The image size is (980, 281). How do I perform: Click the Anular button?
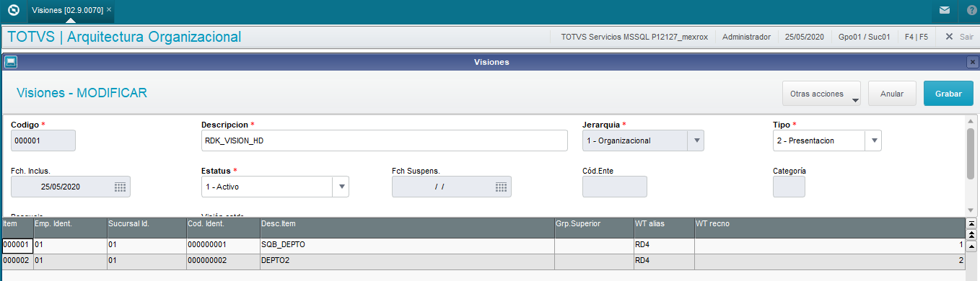(892, 94)
